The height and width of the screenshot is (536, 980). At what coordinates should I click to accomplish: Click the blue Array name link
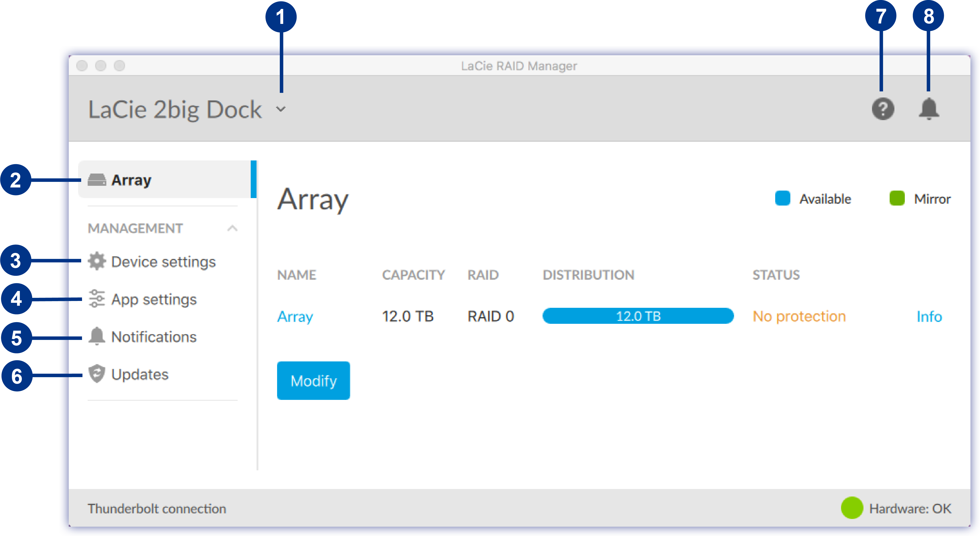pyautogui.click(x=295, y=316)
